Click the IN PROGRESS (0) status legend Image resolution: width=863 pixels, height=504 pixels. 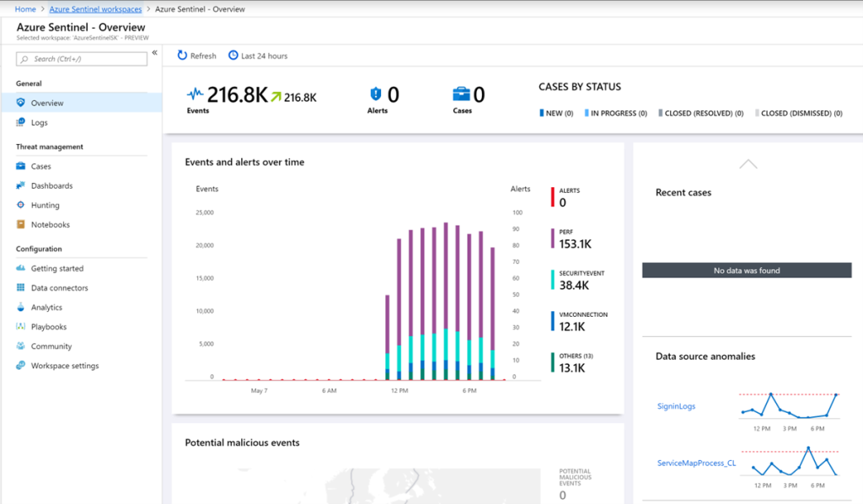tap(615, 113)
